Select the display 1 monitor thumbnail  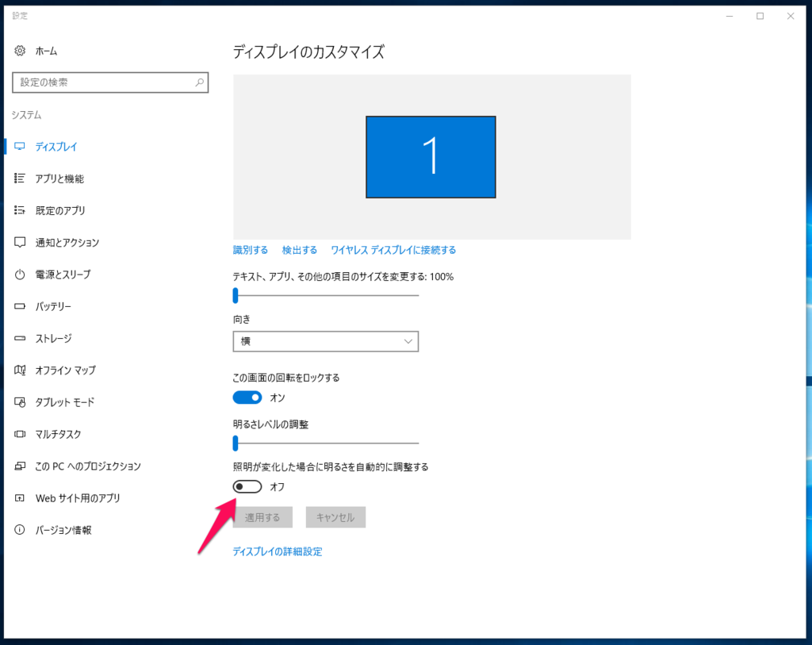[431, 157]
